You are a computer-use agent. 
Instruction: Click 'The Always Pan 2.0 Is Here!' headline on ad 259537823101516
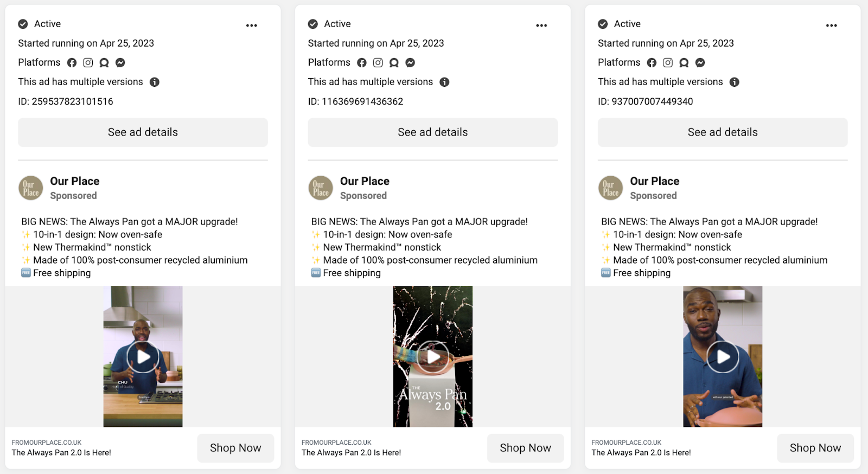coord(61,453)
